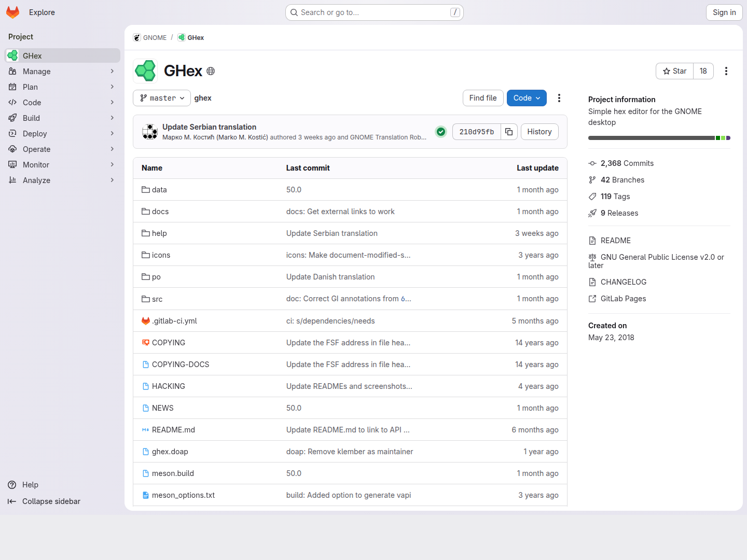Viewport: 747px width, 560px height.
Task: Expand the Operate sidebar section
Action: point(62,149)
